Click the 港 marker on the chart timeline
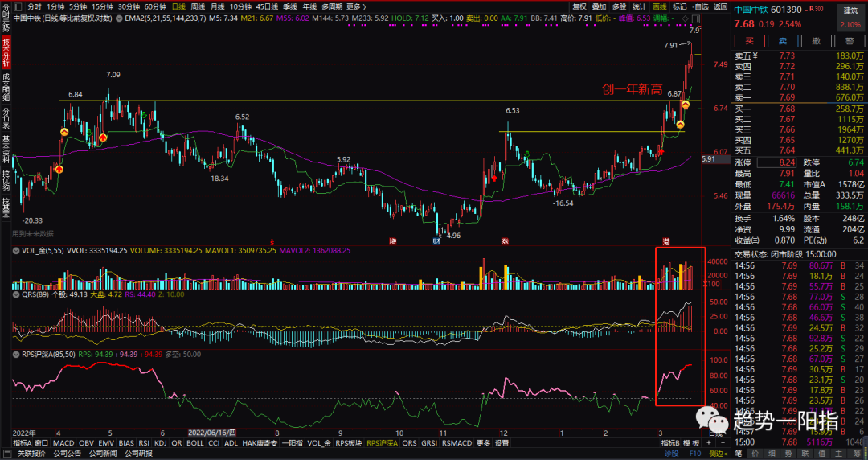 point(666,241)
